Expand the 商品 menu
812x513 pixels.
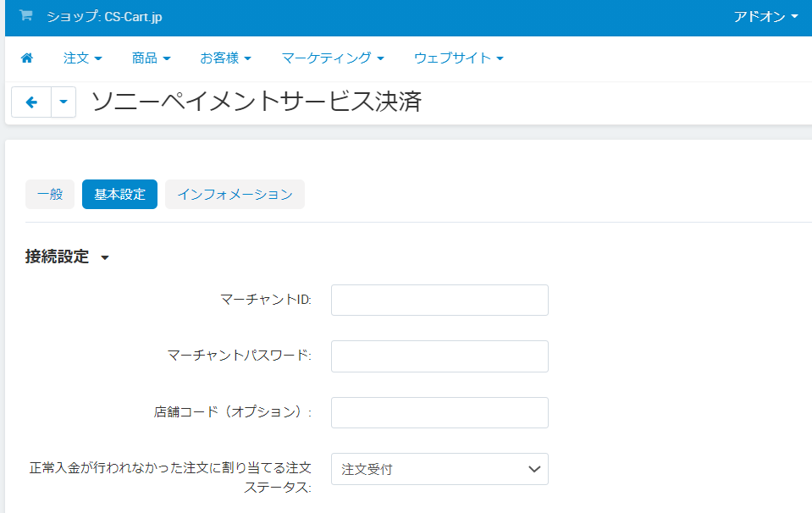pos(151,58)
